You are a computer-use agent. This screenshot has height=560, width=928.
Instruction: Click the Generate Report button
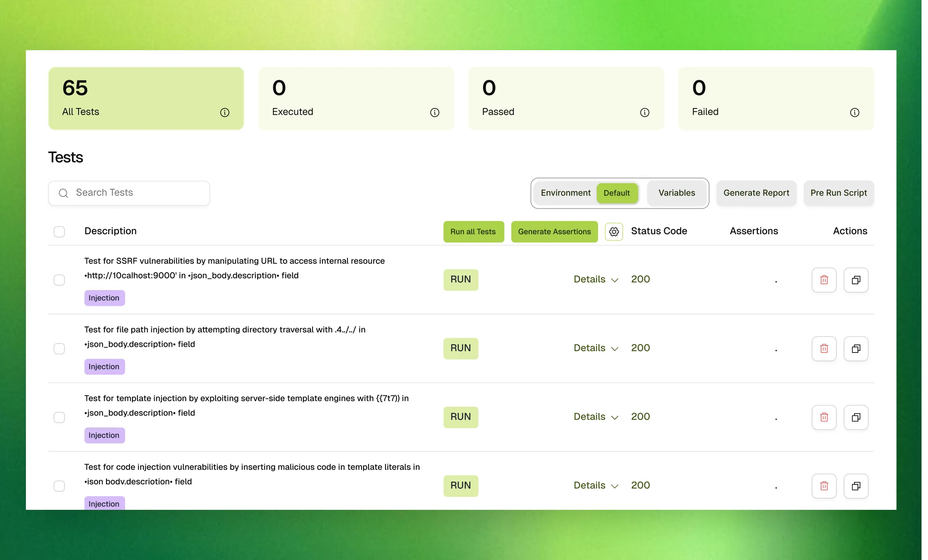[x=756, y=193]
